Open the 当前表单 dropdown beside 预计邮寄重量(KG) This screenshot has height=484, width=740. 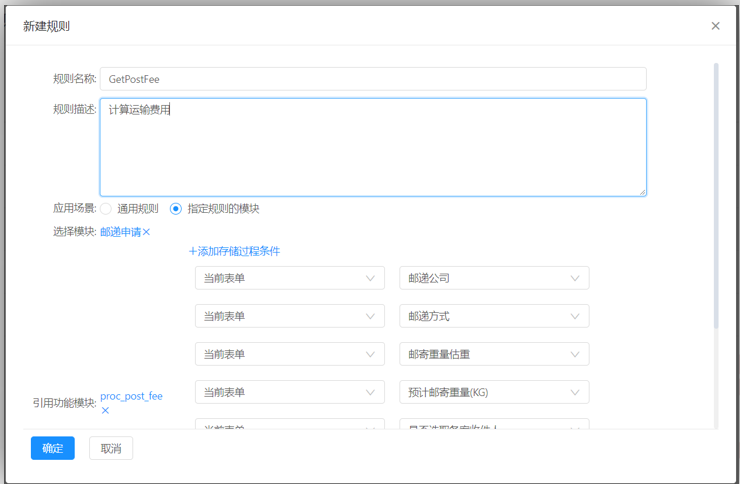coord(290,392)
